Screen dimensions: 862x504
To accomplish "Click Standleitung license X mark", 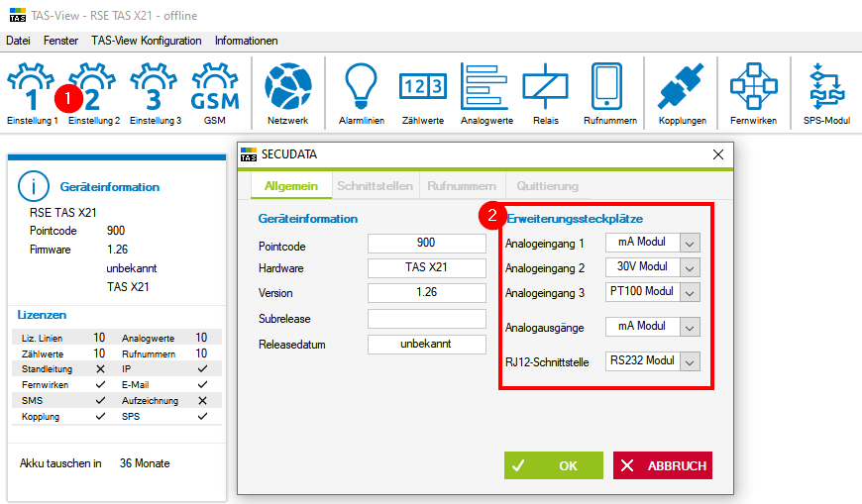I will click(x=100, y=368).
